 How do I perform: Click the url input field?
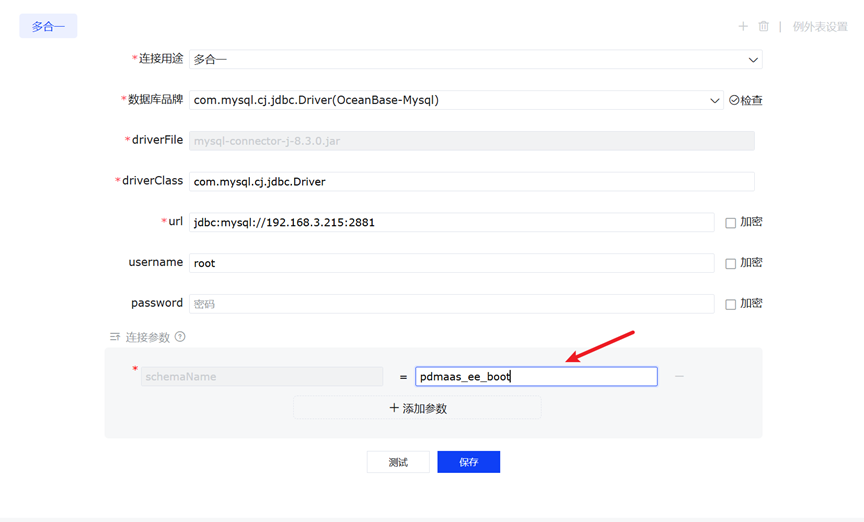pos(451,222)
